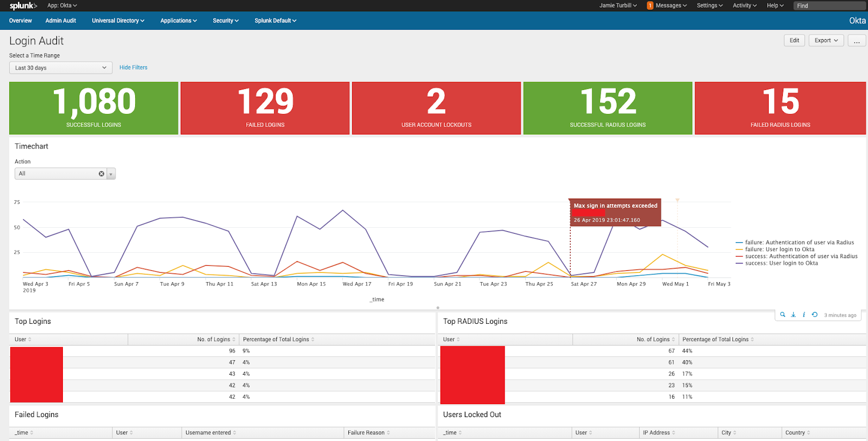Go to the Overview tab
868x441 pixels.
[x=21, y=21]
